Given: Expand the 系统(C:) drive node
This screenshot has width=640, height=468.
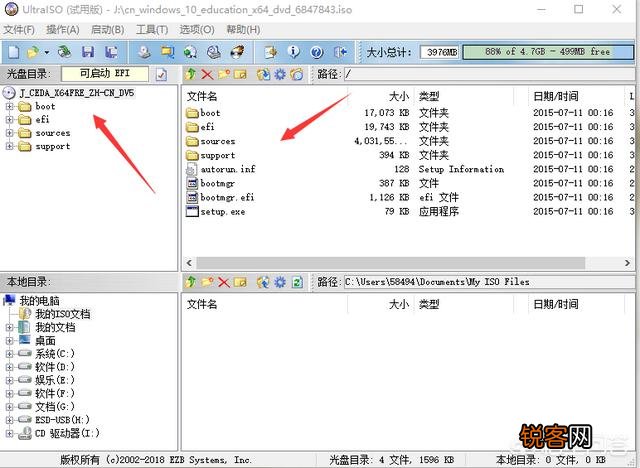Looking at the screenshot, I should 9,354.
